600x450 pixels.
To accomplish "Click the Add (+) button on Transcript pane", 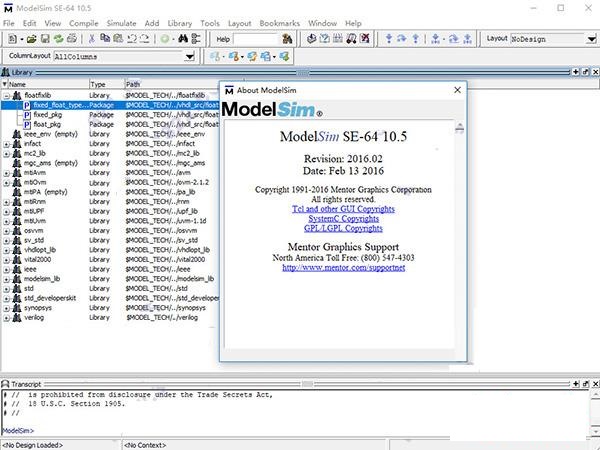I will [x=576, y=384].
